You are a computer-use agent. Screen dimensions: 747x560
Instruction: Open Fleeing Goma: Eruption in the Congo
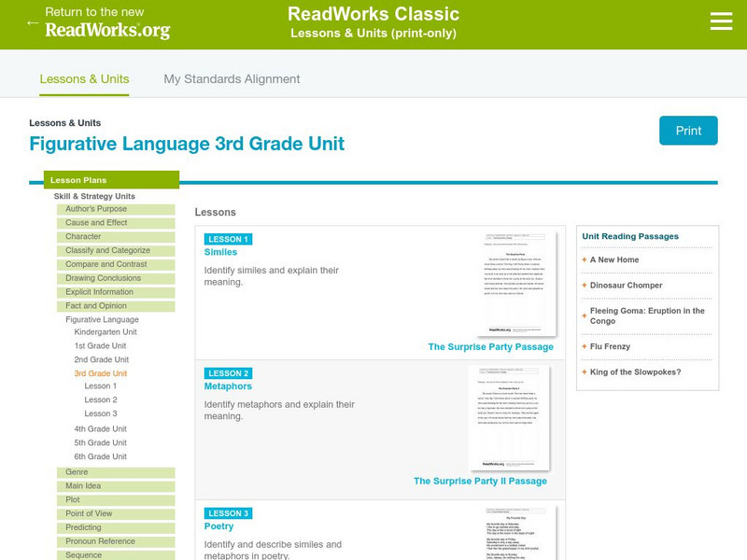point(647,315)
